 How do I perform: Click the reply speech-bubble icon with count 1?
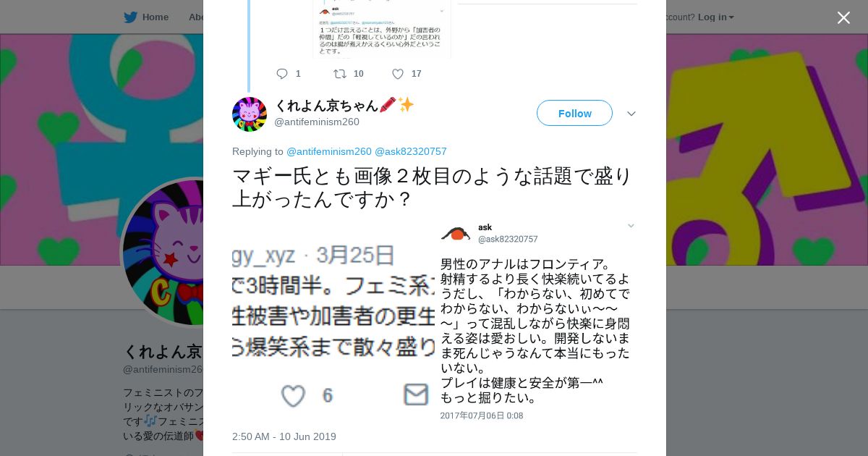click(282, 74)
